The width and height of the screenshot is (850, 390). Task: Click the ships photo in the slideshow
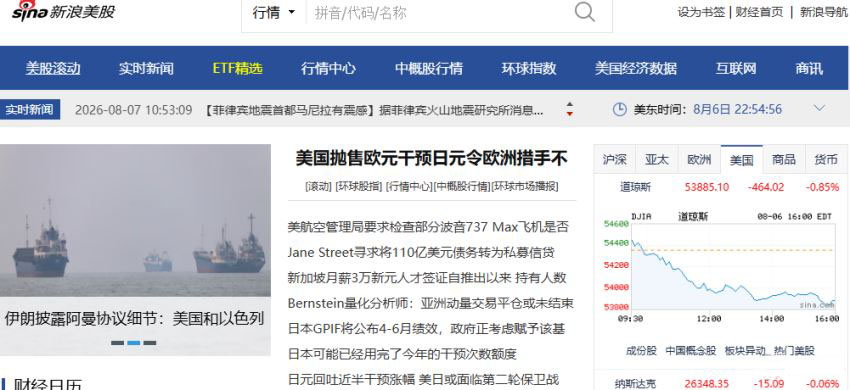point(136,220)
